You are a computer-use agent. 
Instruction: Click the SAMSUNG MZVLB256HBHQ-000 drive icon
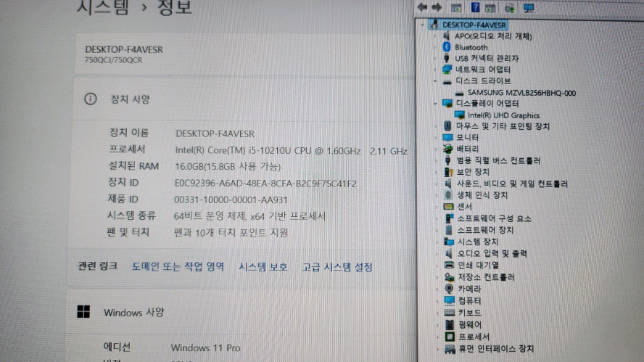459,93
